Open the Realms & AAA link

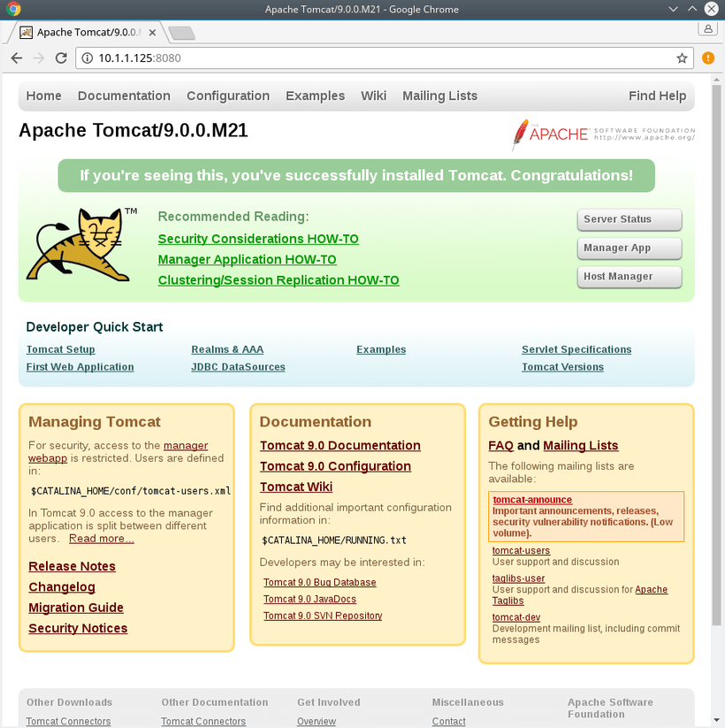[227, 349]
